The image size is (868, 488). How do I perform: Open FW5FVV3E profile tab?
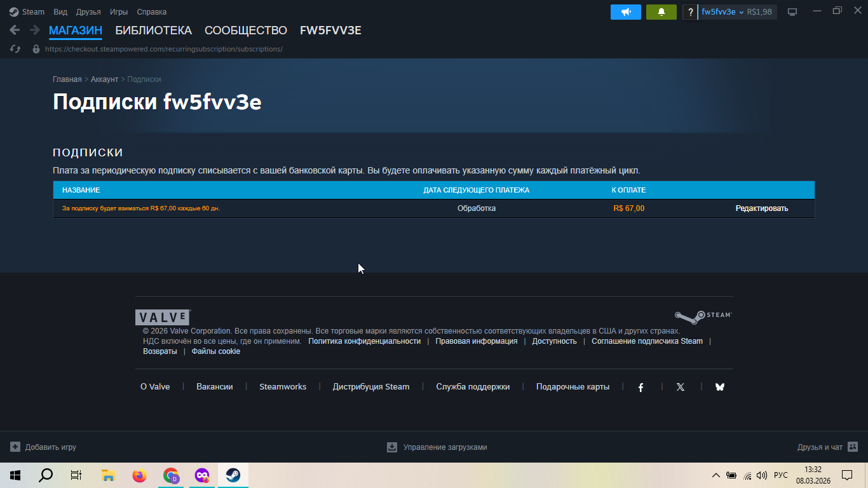point(330,30)
